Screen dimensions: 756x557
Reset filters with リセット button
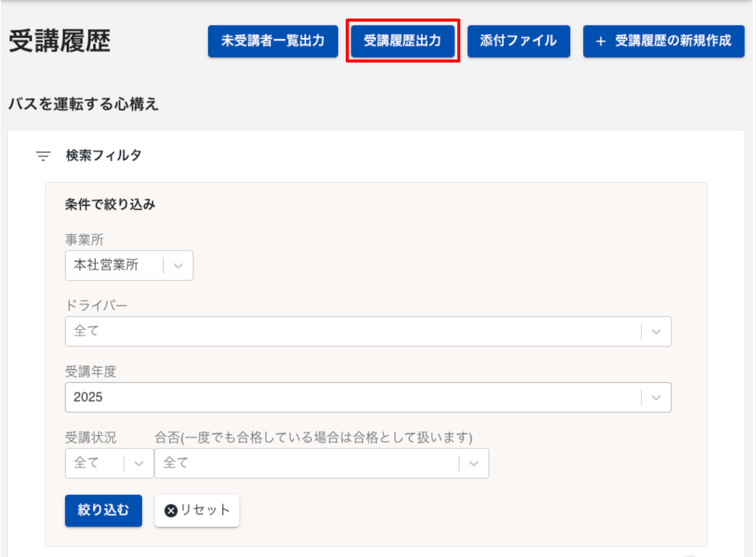click(x=197, y=510)
